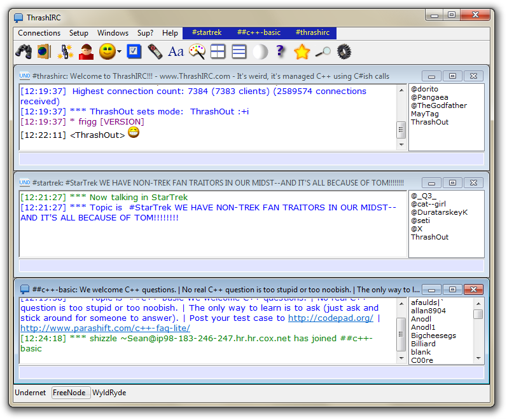Click scroll up arrow in ##c++-basic chat
Screen dimensions: 507x420
click(x=401, y=304)
